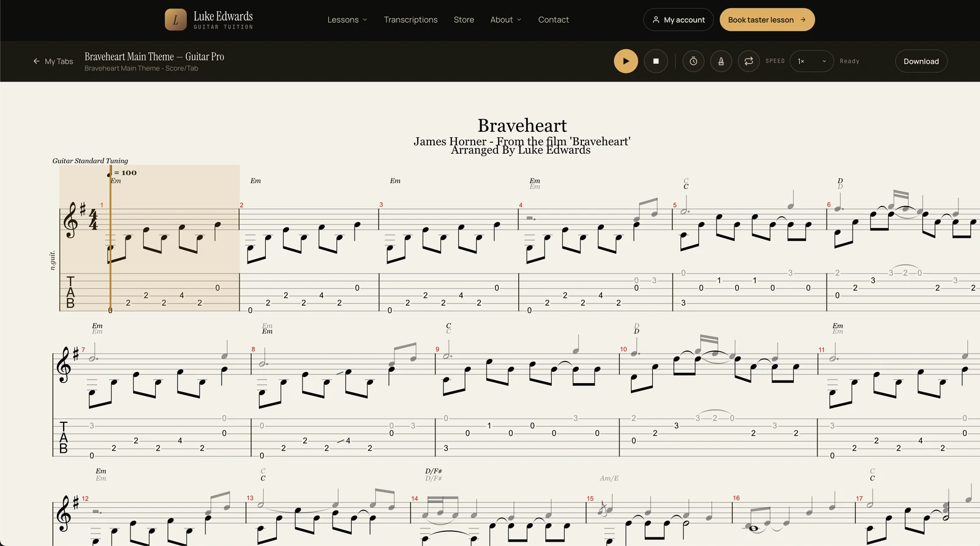980x546 pixels.
Task: Click 'Arranged By Luke Edwards' subtitle
Action: tap(521, 150)
